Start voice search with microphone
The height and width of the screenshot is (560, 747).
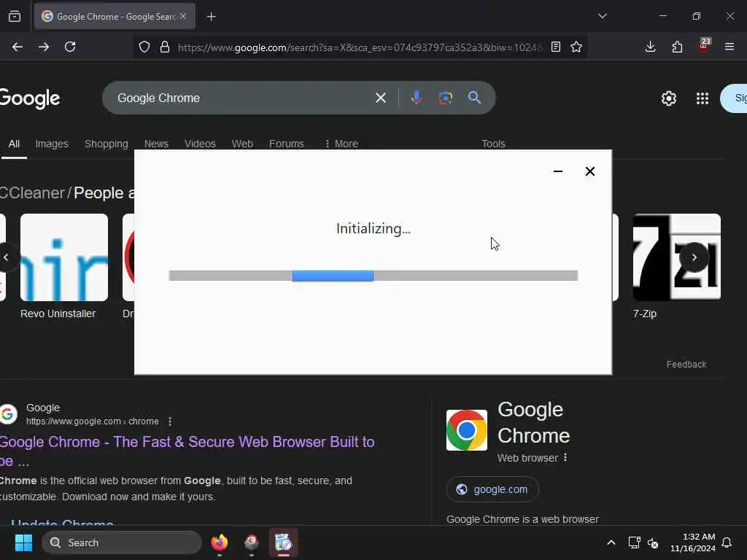(416, 98)
